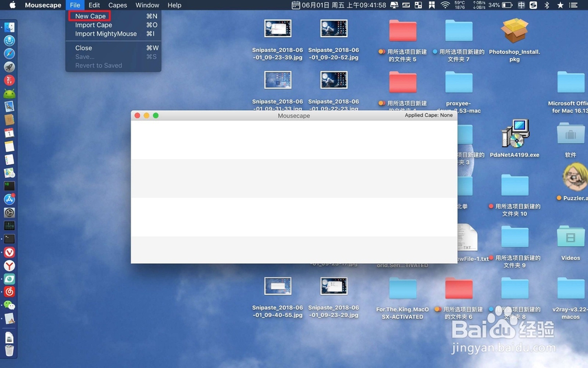Select the v2ray-v3.22-macos folder
This screenshot has width=588, height=368.
(x=570, y=289)
